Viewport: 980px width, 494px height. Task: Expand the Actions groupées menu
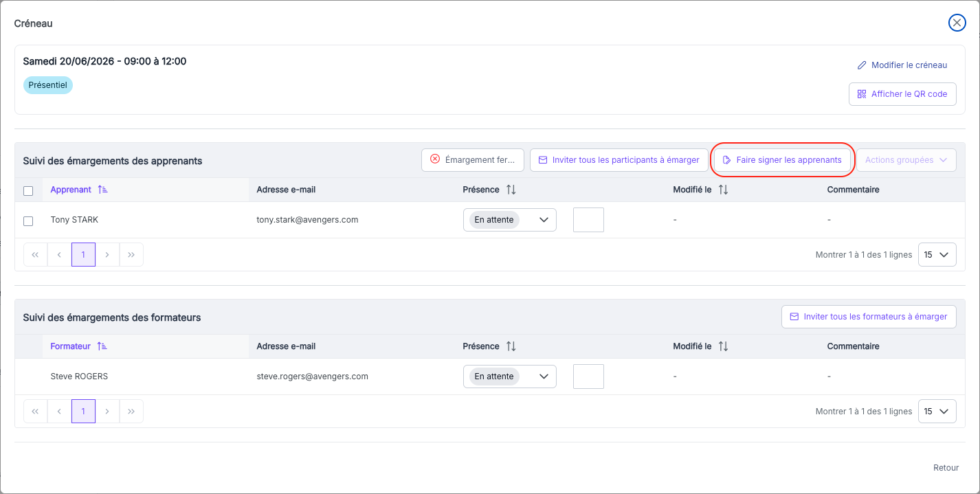(x=906, y=160)
